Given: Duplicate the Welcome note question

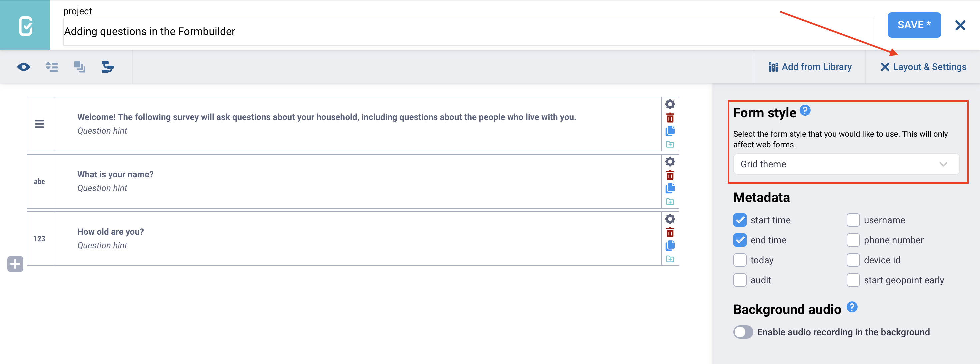Looking at the screenshot, I should [x=670, y=131].
